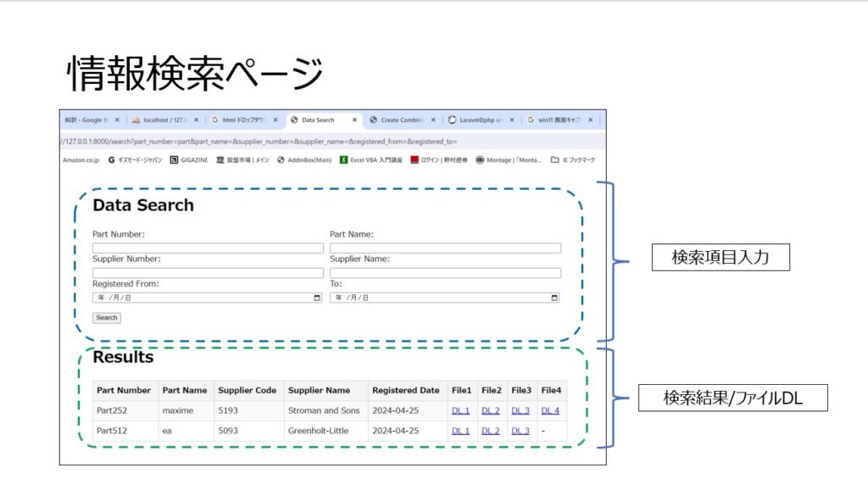
Task: Open the Excel VBA 入門講座 bookmark
Action: (x=371, y=159)
